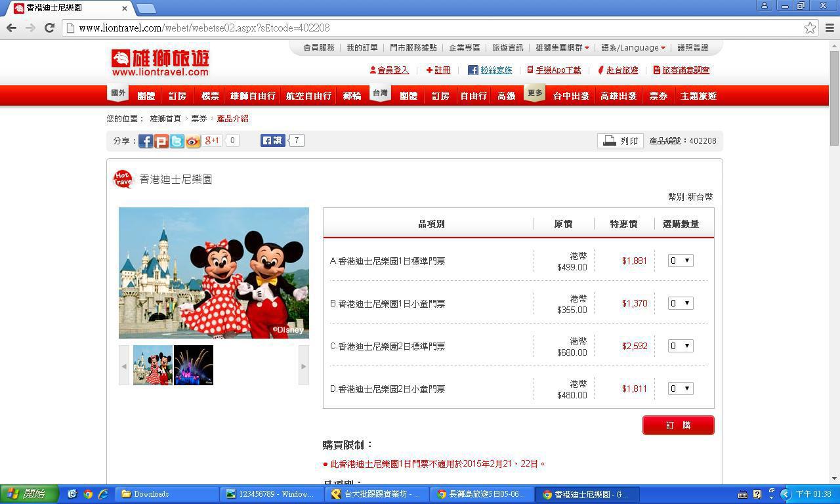
Task: Click the browser forward arrow
Action: 30,28
